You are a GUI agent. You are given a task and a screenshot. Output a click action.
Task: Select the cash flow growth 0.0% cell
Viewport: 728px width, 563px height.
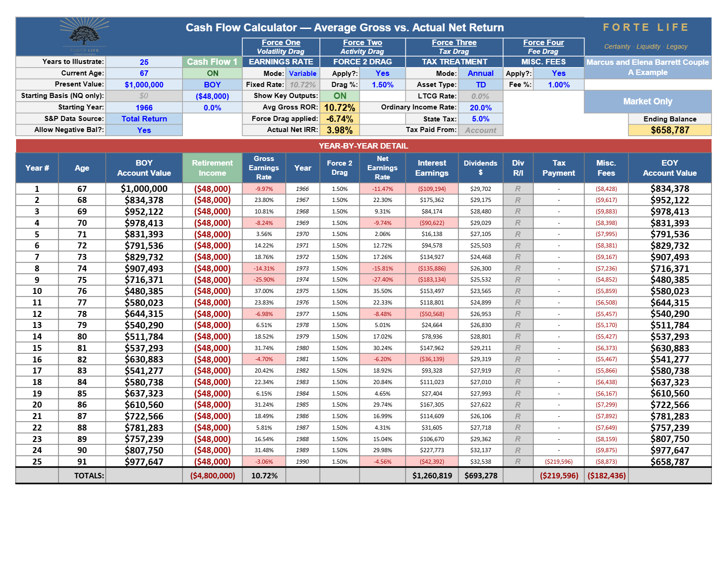point(212,108)
